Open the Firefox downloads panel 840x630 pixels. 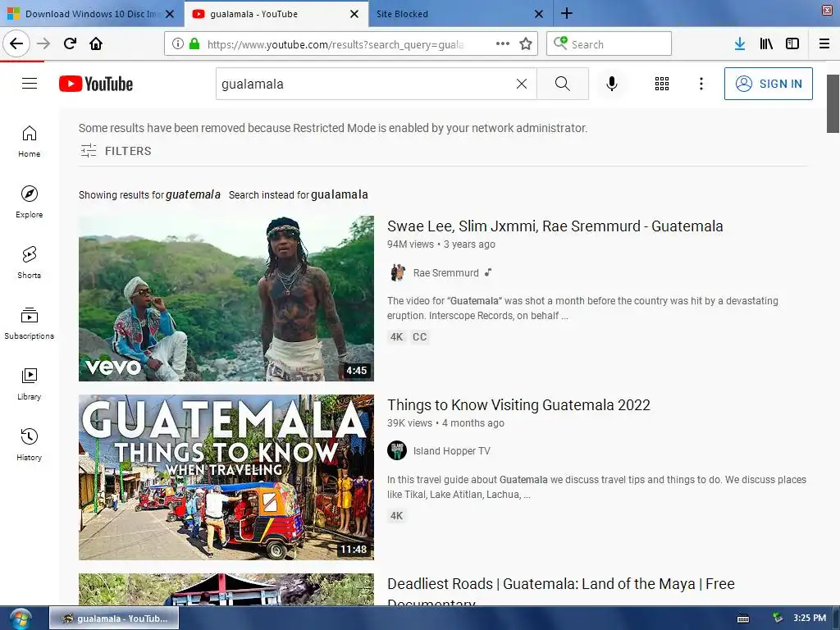pyautogui.click(x=740, y=43)
